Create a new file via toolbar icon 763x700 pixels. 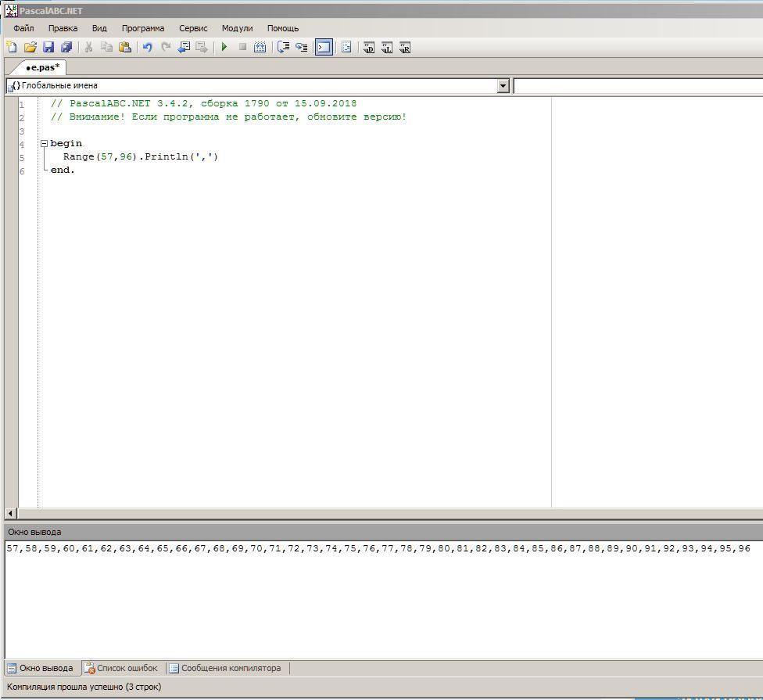(12, 47)
